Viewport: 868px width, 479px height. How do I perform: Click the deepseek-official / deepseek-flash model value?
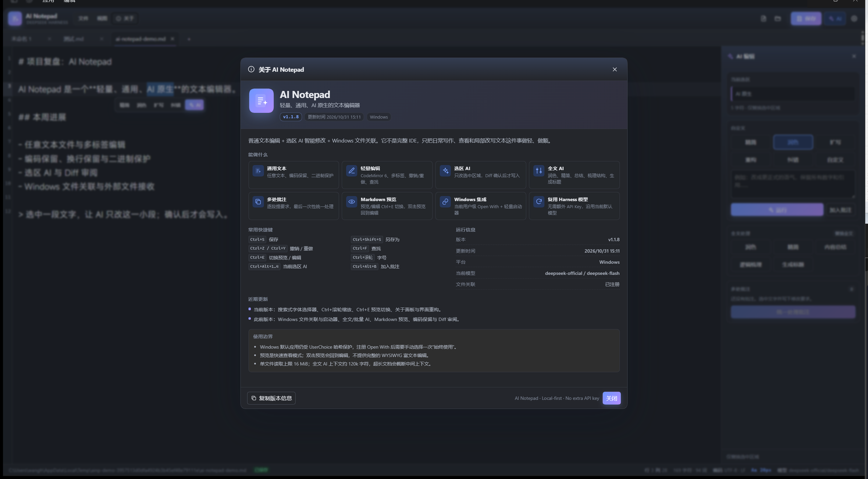pos(582,273)
